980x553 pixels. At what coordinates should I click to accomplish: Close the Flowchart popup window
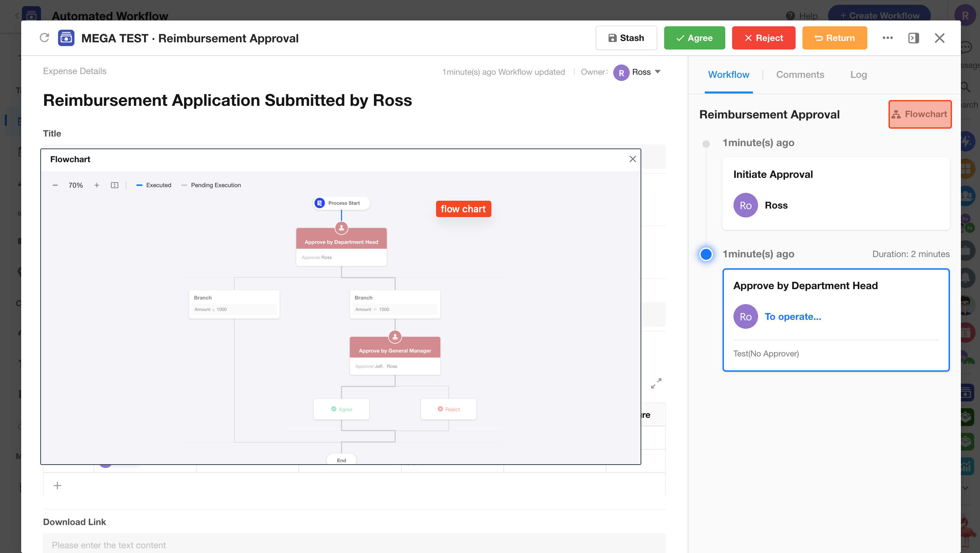click(x=632, y=159)
